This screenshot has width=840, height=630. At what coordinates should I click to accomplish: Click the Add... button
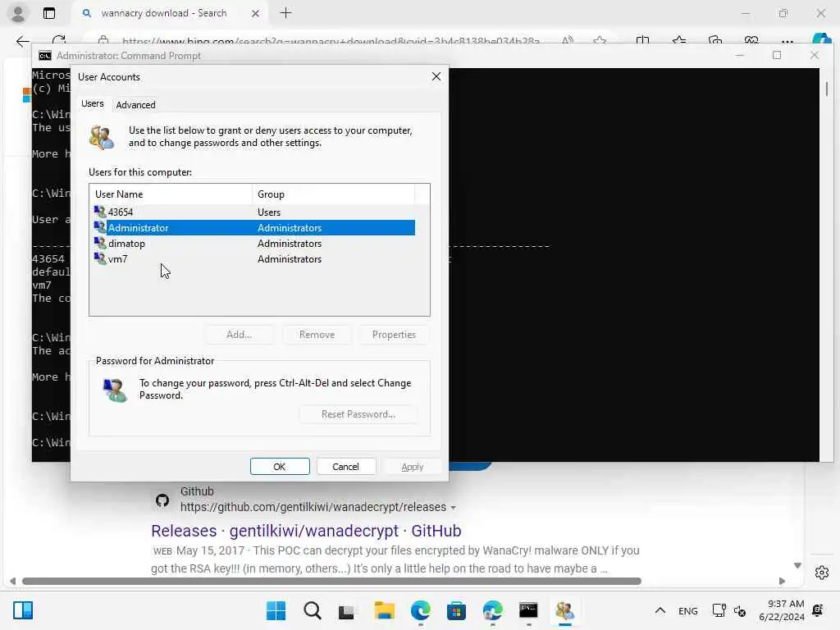coord(239,335)
